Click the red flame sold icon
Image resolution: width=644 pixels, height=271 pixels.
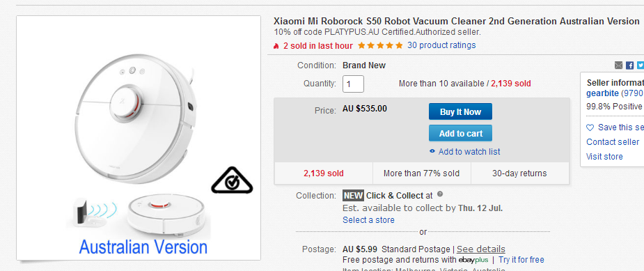(276, 46)
